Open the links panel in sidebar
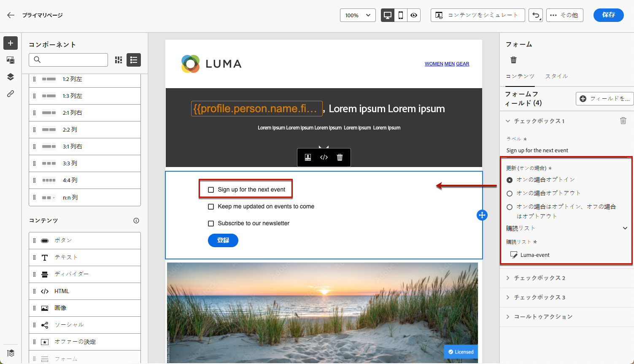The image size is (634, 364). click(11, 94)
